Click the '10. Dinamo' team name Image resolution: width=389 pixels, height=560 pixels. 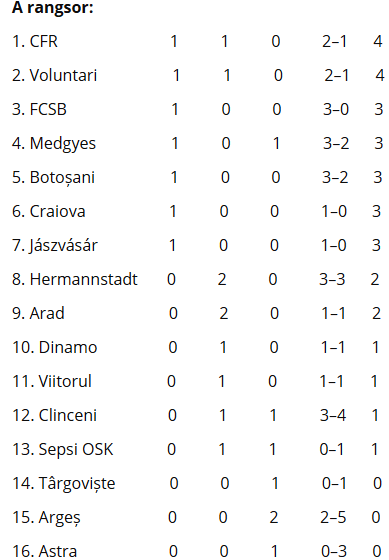55,348
